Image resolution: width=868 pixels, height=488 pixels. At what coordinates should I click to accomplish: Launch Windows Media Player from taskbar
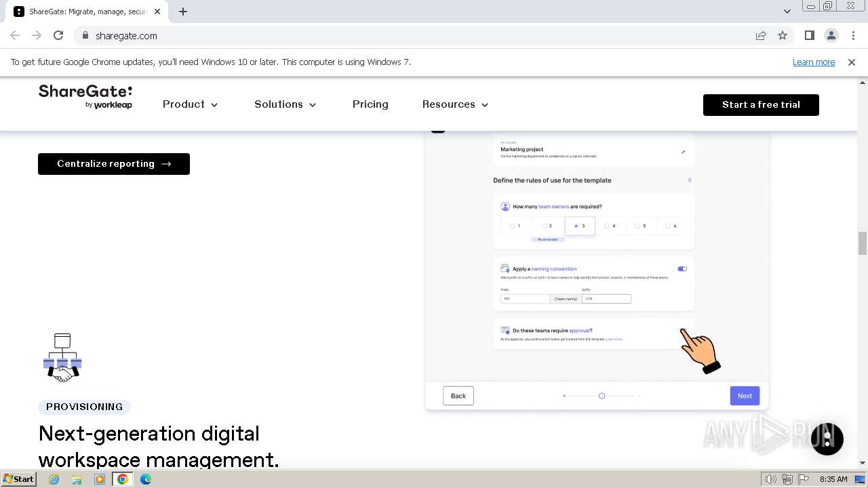click(100, 479)
